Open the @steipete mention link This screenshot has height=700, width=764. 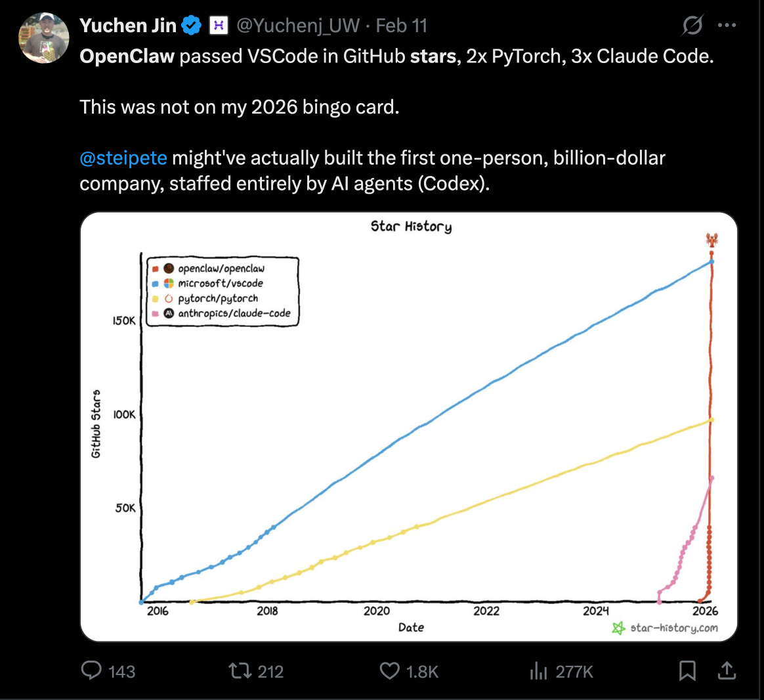(x=123, y=158)
